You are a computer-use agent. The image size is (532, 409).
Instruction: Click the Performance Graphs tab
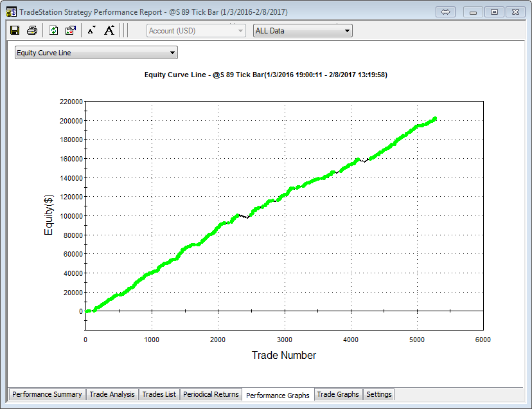point(278,395)
